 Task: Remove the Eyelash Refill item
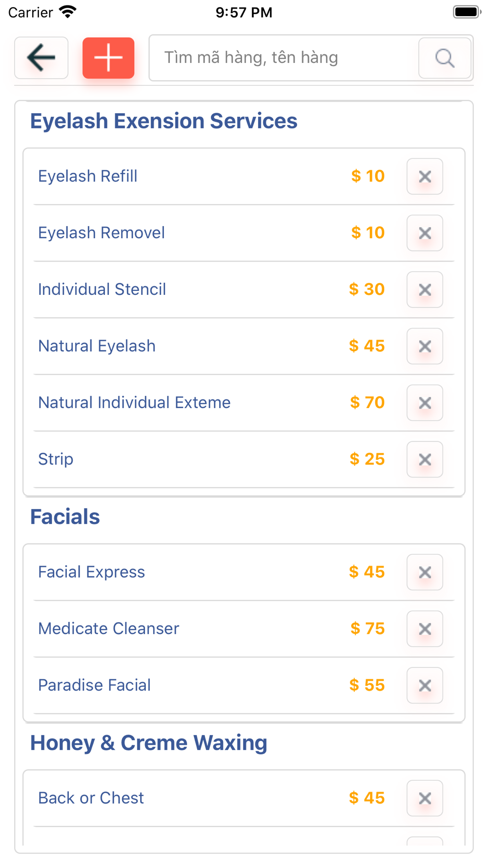click(425, 176)
